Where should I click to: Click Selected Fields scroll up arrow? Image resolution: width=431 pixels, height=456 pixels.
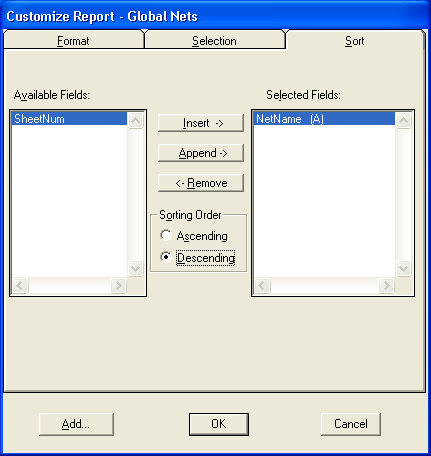404,120
